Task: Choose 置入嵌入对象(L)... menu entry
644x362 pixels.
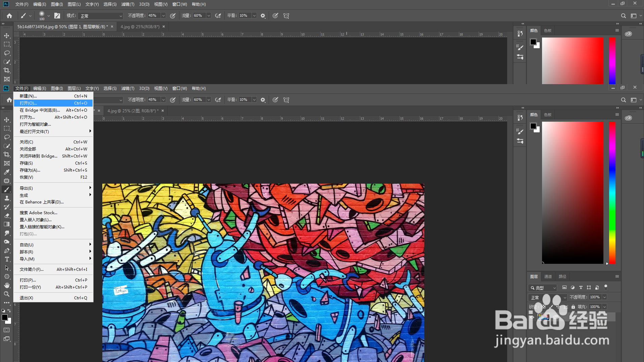Action: [x=53, y=220]
